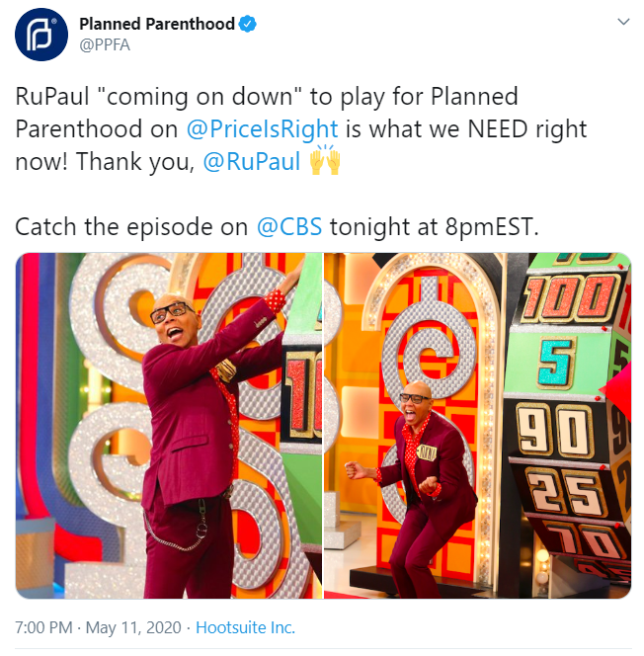View the left photo of the tweet

169,426
